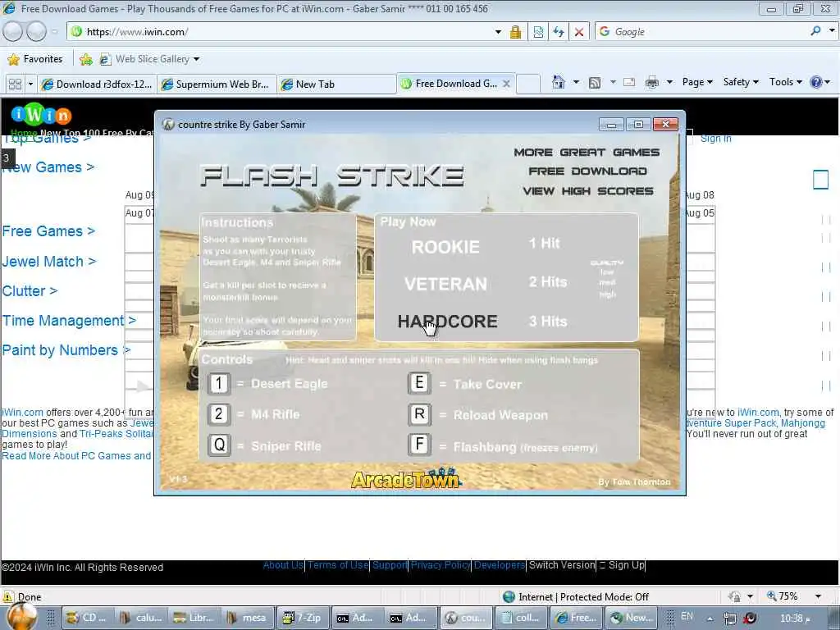
Task: Click the Clutter link
Action: (x=30, y=291)
